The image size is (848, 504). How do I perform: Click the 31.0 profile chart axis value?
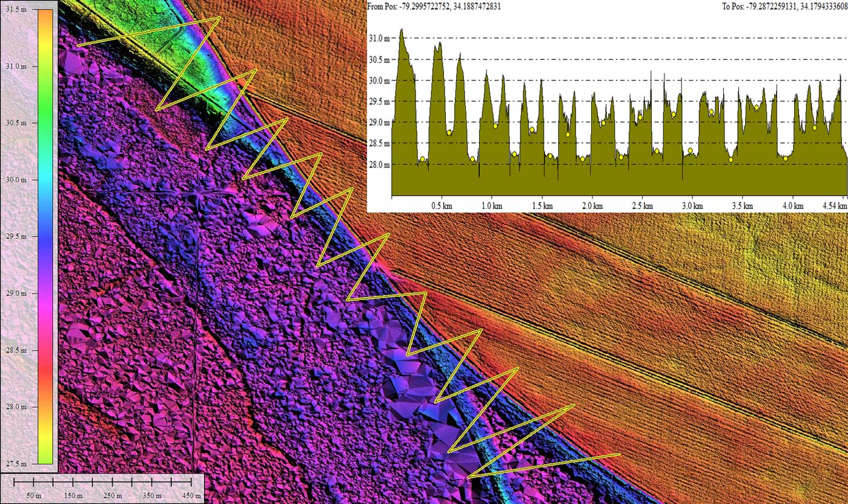[x=379, y=38]
